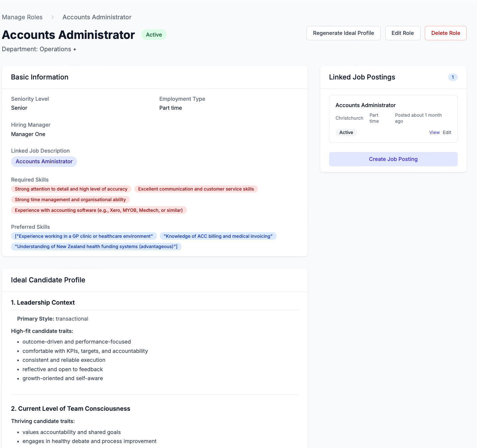Click the Linked Job Postings count badge
Image resolution: width=477 pixels, height=448 pixels.
point(453,77)
